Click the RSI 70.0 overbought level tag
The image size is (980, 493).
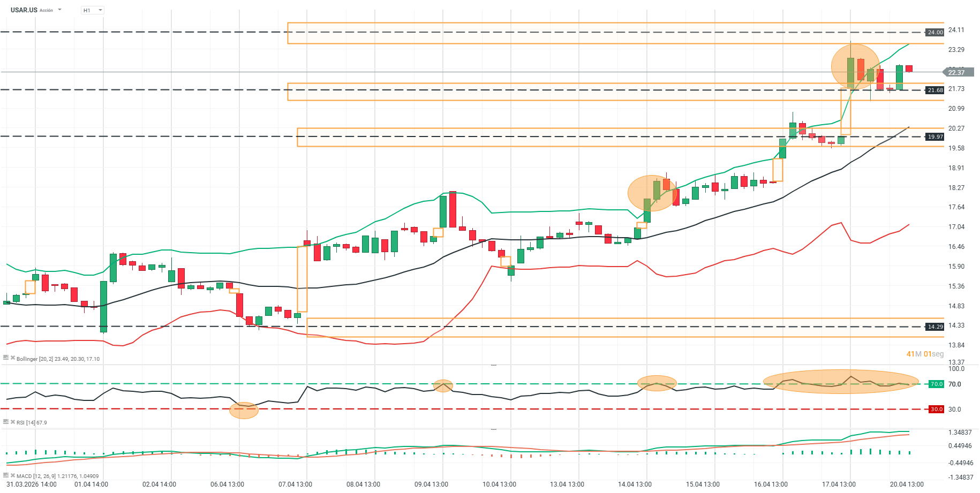click(936, 384)
